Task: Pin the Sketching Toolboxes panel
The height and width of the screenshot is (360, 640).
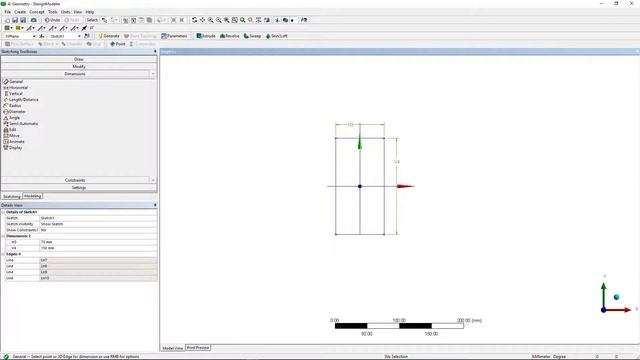Action: pyautogui.click(x=155, y=51)
